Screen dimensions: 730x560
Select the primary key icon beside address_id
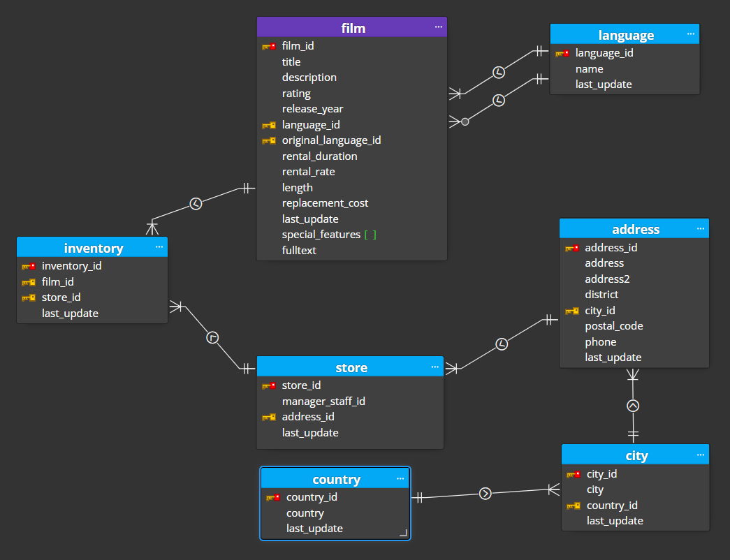coord(572,247)
